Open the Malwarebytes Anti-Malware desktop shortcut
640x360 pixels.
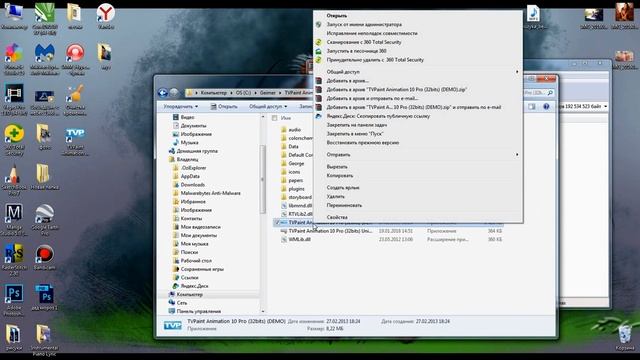click(x=45, y=59)
